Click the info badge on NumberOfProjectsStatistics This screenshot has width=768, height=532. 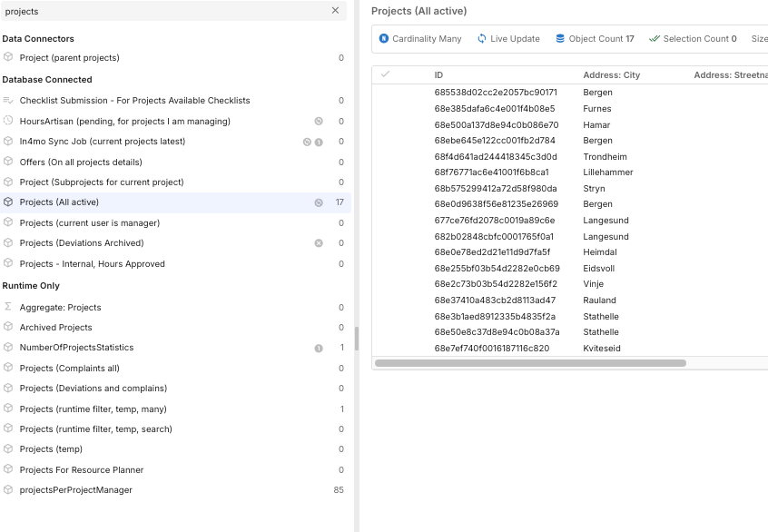[x=319, y=348]
